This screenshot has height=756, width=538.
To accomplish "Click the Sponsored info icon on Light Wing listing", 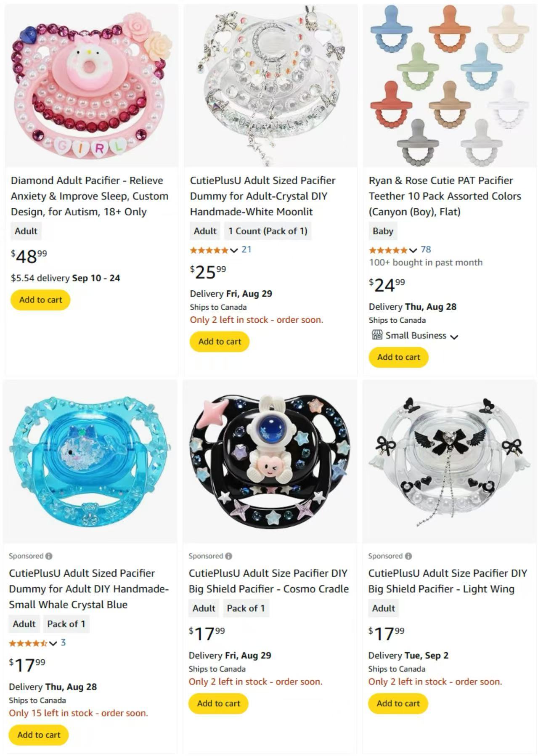I will click(x=408, y=556).
